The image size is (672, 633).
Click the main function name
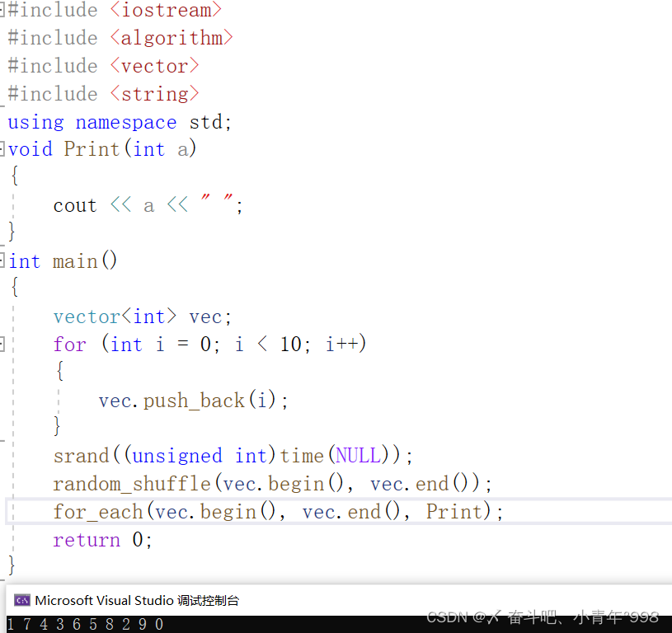click(75, 261)
